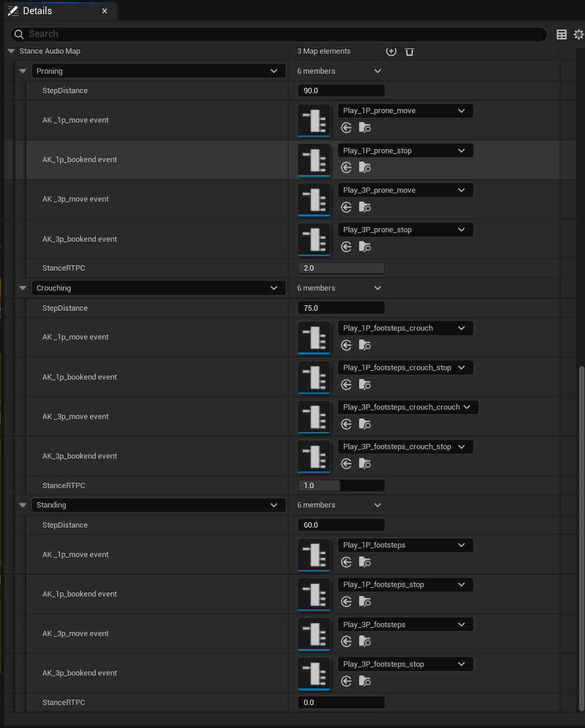Viewport: 585px width, 728px height.
Task: Collapse the Crouching map entry
Action: coord(23,288)
